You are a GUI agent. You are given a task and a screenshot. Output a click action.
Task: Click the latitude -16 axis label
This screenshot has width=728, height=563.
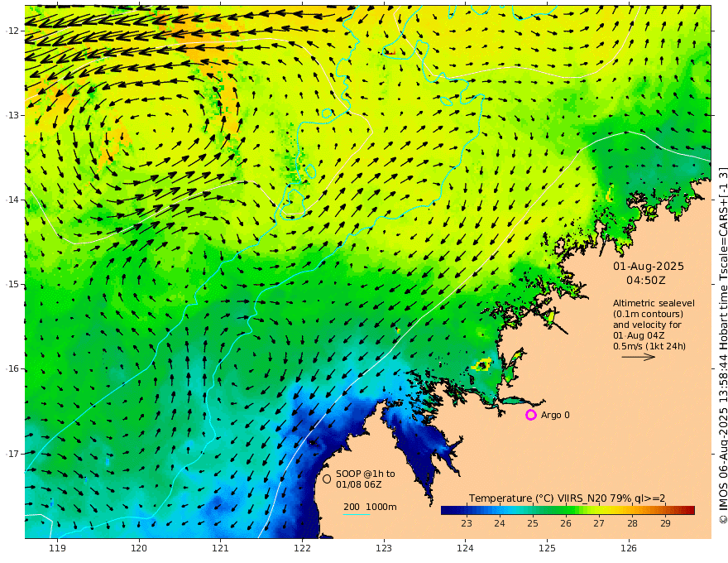12,368
